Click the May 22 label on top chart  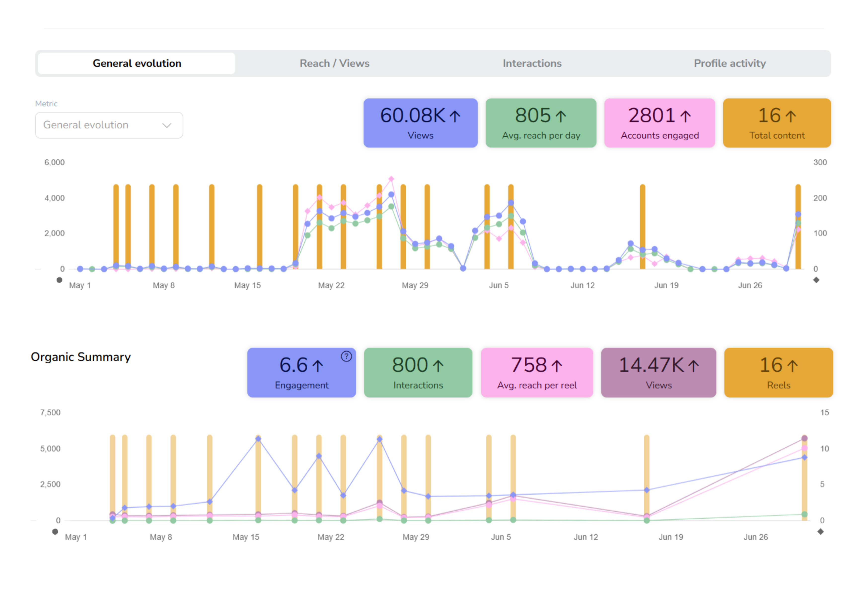pos(331,286)
